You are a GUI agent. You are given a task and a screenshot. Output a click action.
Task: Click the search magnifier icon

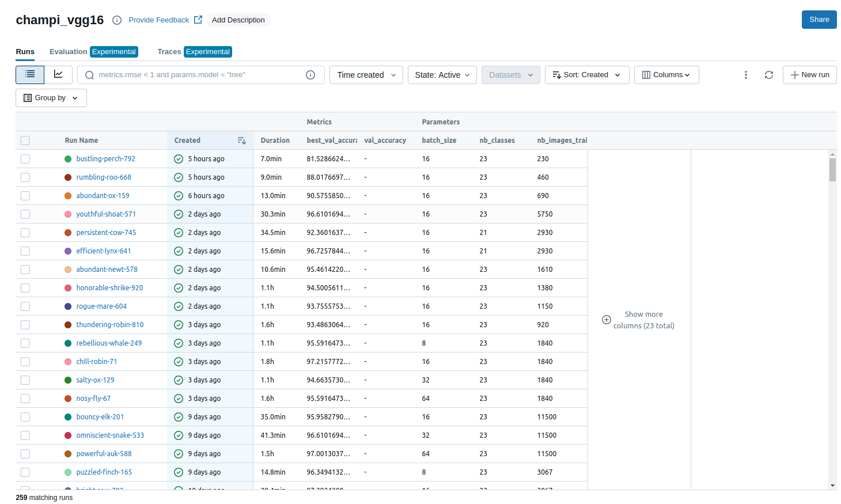tap(89, 75)
